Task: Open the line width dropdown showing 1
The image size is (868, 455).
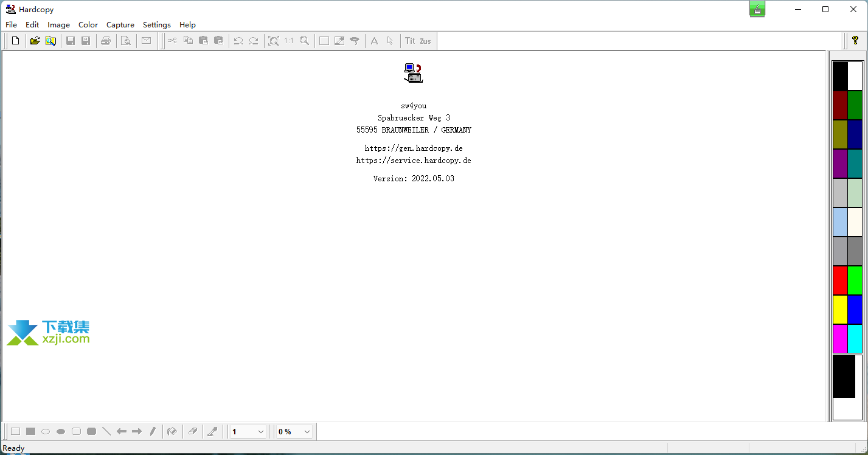Action: coord(248,431)
